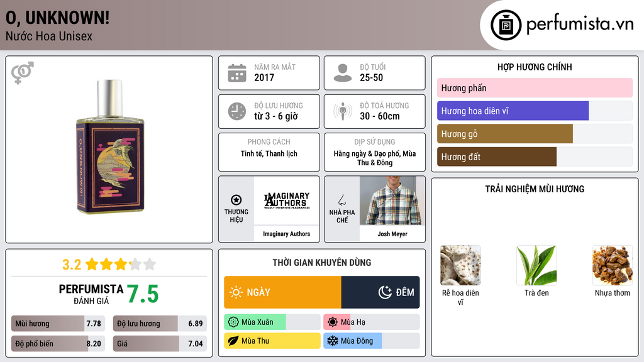The width and height of the screenshot is (644, 362).
Task: Click the unisex gender symbol icon
Action: pyautogui.click(x=23, y=73)
